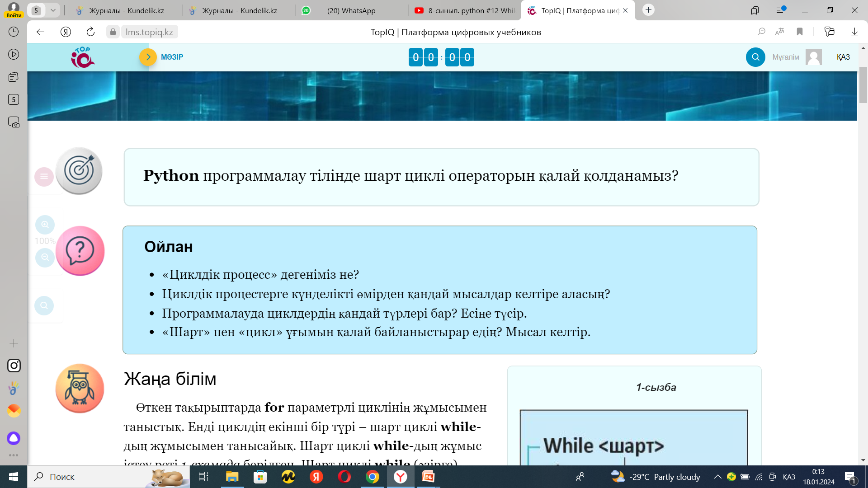
Task: Open the browser downloads arrow icon
Action: pyautogui.click(x=854, y=32)
